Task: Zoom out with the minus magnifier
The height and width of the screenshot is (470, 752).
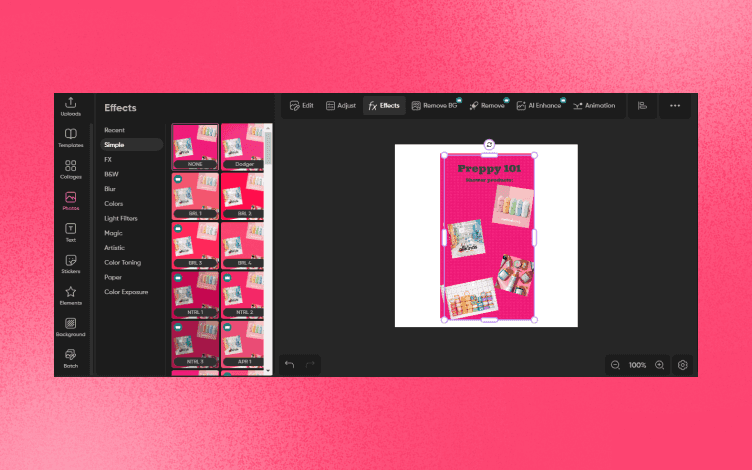Action: 615,365
